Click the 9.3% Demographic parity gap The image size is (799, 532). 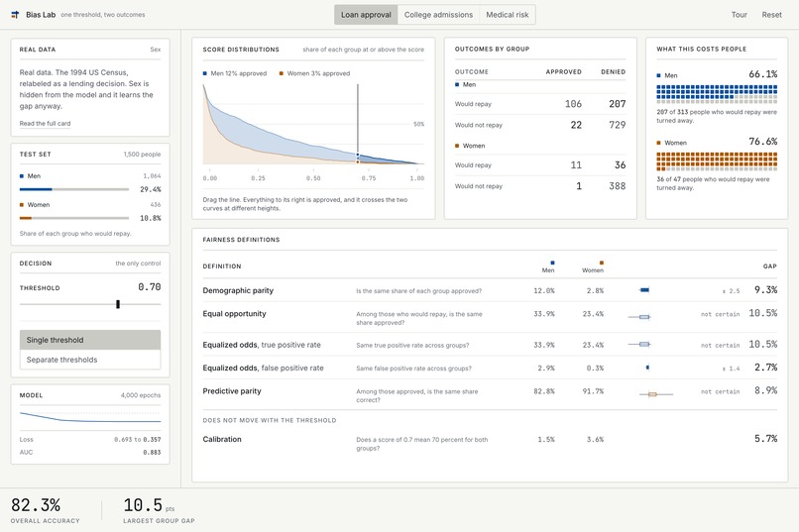765,289
